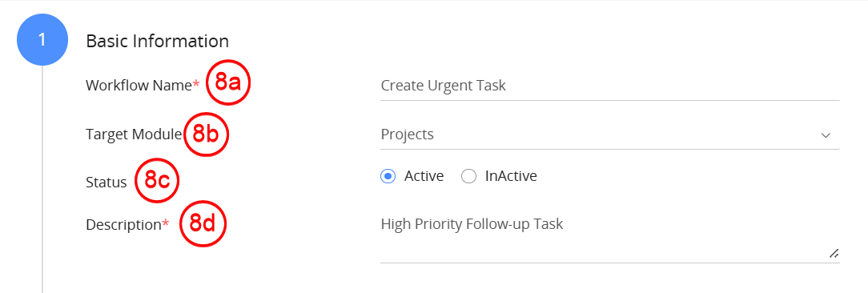The height and width of the screenshot is (293, 868).
Task: Click the Target Module label
Action: pyautogui.click(x=134, y=134)
